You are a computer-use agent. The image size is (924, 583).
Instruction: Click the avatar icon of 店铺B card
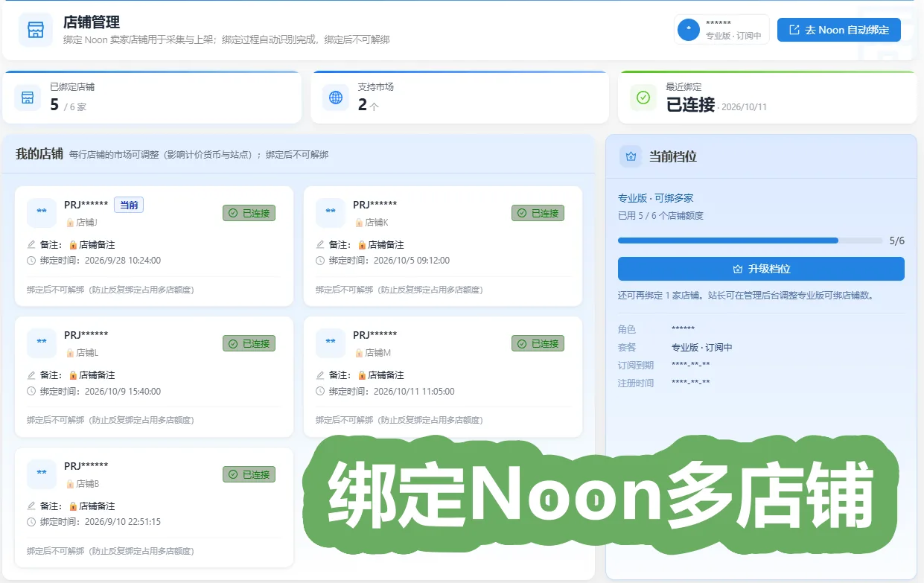tap(42, 474)
